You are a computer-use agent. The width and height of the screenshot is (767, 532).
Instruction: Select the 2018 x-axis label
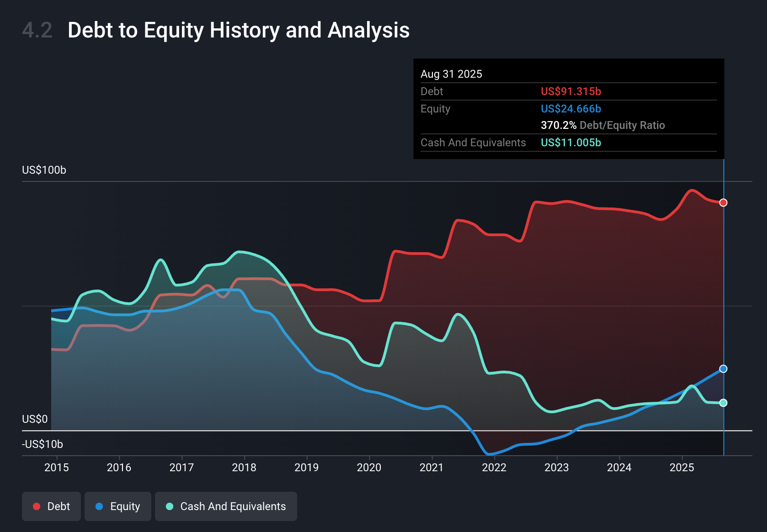[x=244, y=468]
